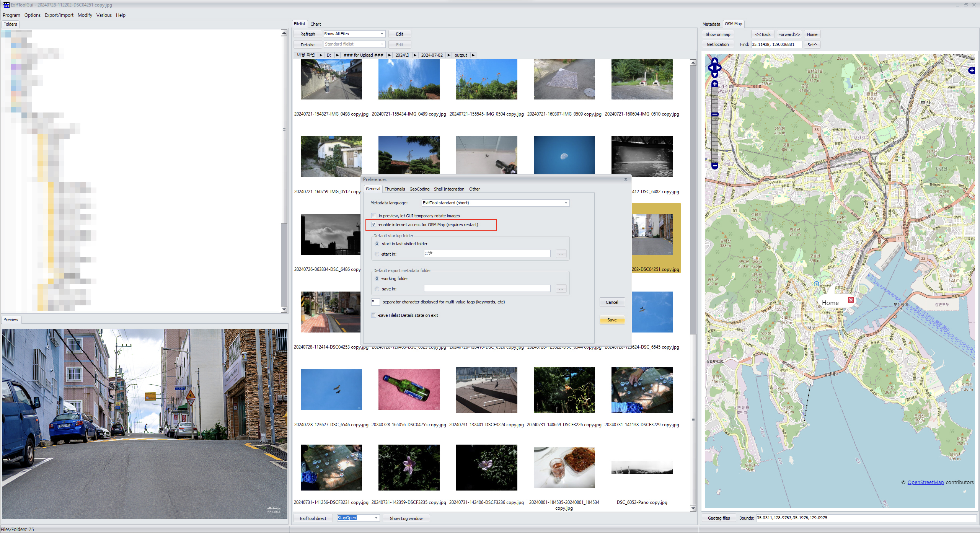Select the green bottle photo thumbnail

(409, 390)
